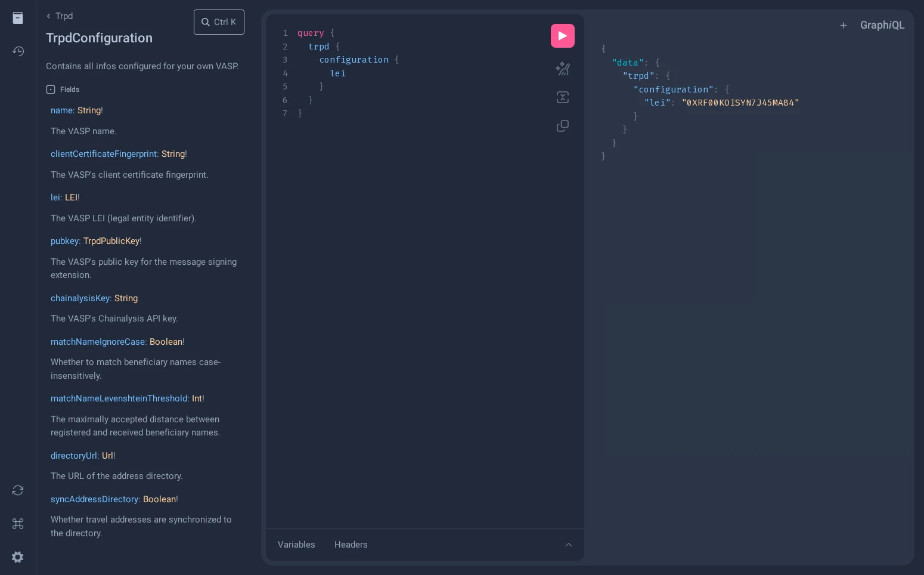Image resolution: width=924 pixels, height=575 pixels.
Task: Open the name field documentation
Action: 62,110
